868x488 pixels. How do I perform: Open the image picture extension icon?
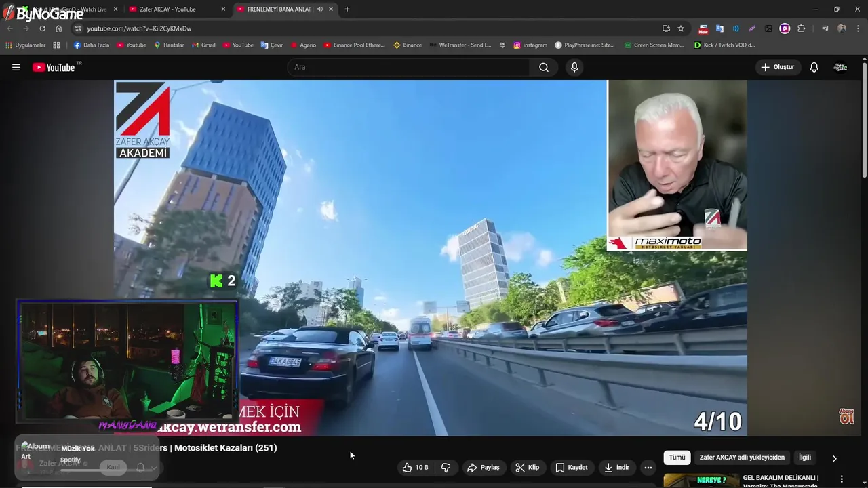768,28
